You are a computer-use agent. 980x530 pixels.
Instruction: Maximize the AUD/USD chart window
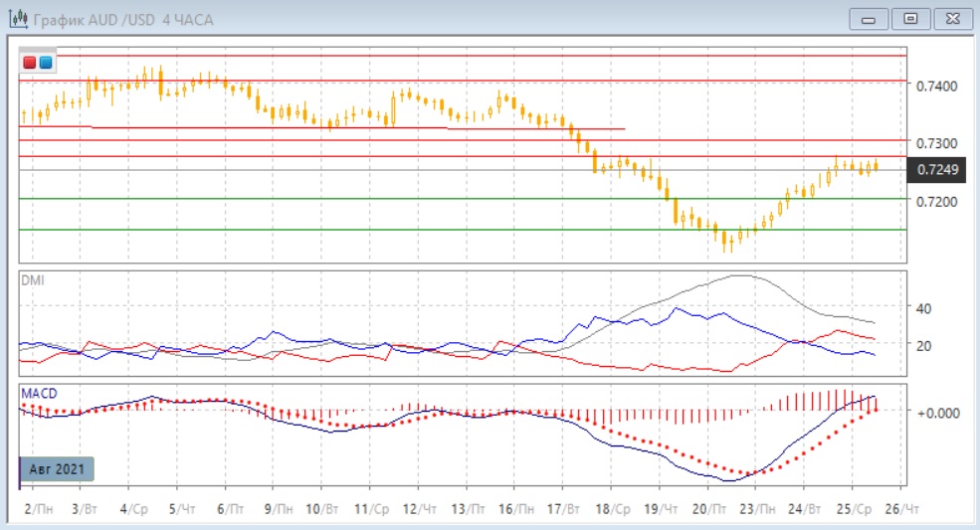click(x=909, y=18)
